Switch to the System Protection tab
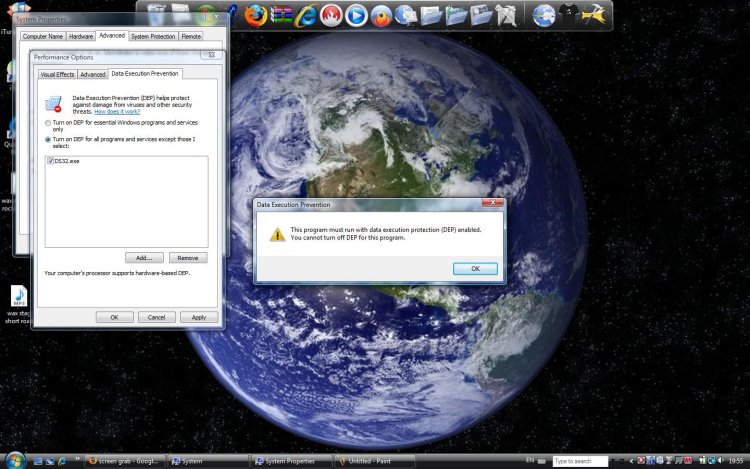 [153, 36]
